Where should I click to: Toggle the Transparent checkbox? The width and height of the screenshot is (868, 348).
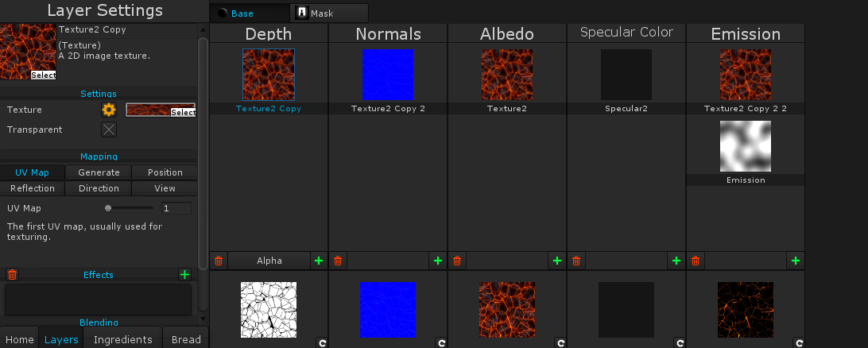pyautogui.click(x=109, y=130)
